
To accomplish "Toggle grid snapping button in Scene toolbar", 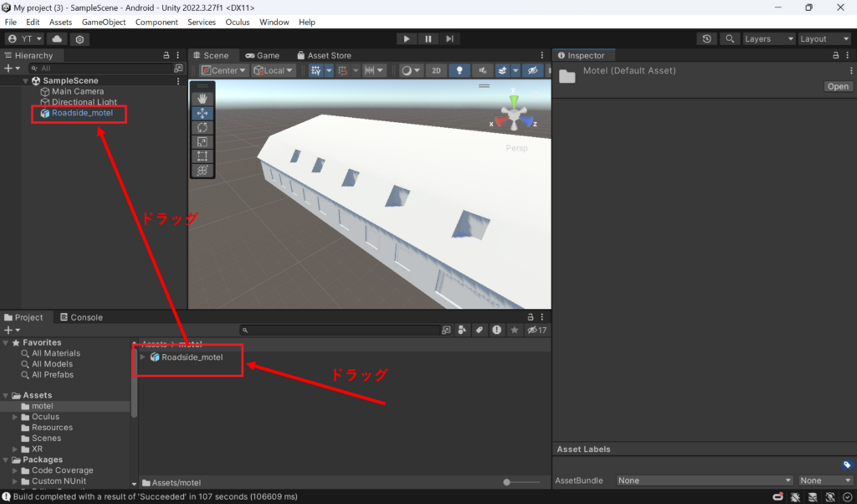I will [343, 70].
